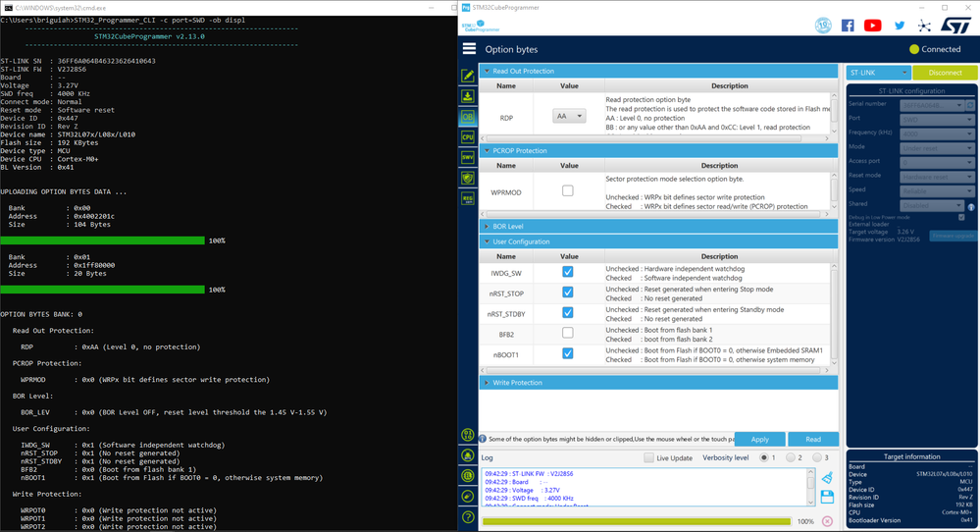Viewport: 980px width, 532px height.
Task: Click the 0110 binary sidebar icon
Action: pyautogui.click(x=468, y=435)
